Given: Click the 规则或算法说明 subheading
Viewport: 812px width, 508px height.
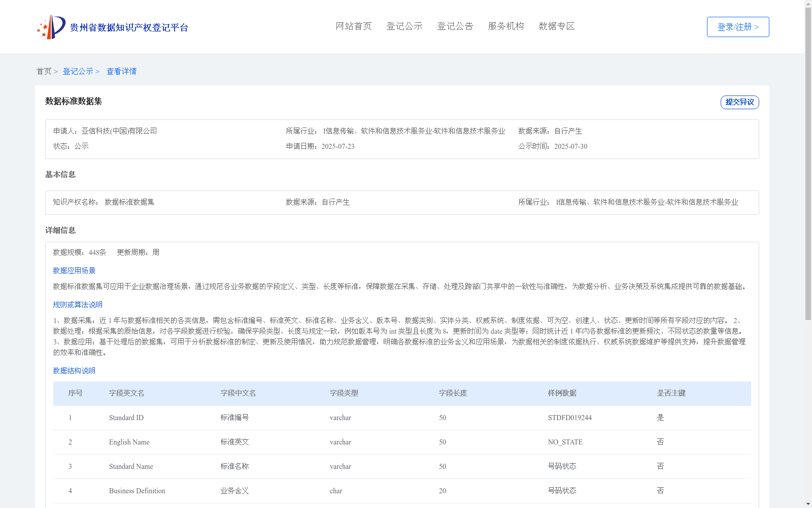Looking at the screenshot, I should click(78, 305).
